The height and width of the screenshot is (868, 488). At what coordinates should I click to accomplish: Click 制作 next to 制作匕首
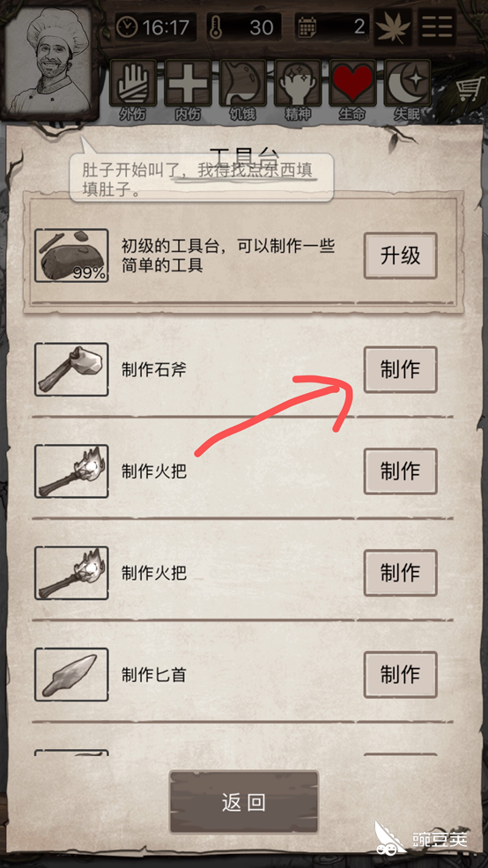[401, 675]
